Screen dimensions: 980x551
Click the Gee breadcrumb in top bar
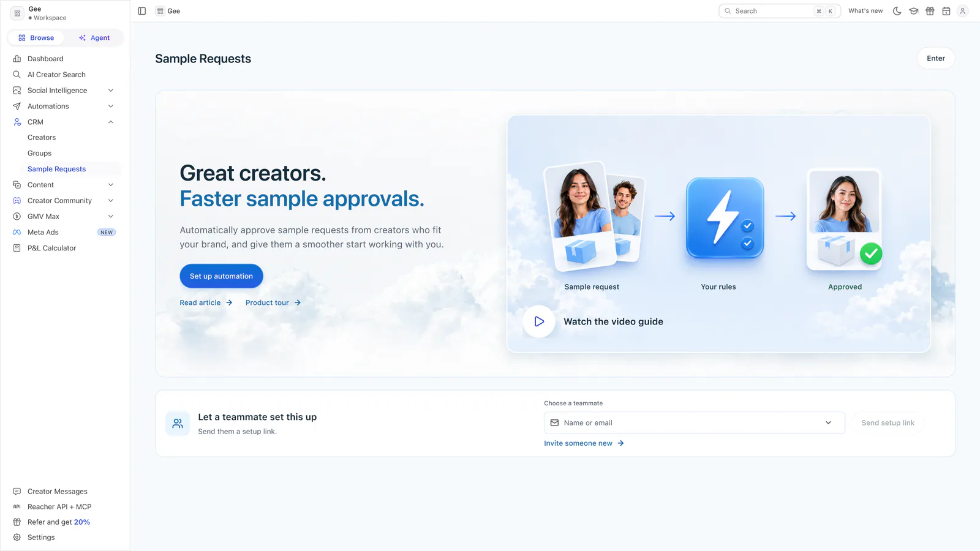168,11
